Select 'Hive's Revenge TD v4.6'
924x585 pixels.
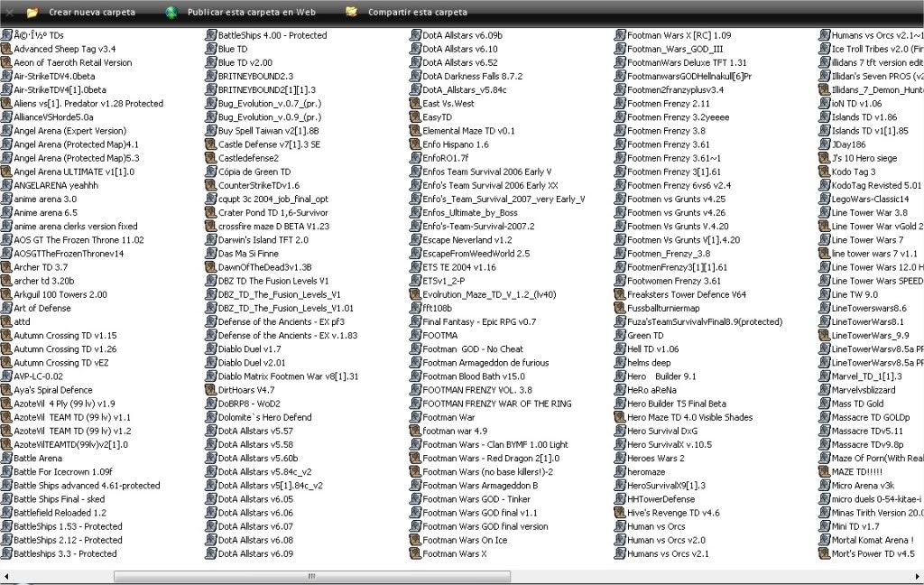673,513
